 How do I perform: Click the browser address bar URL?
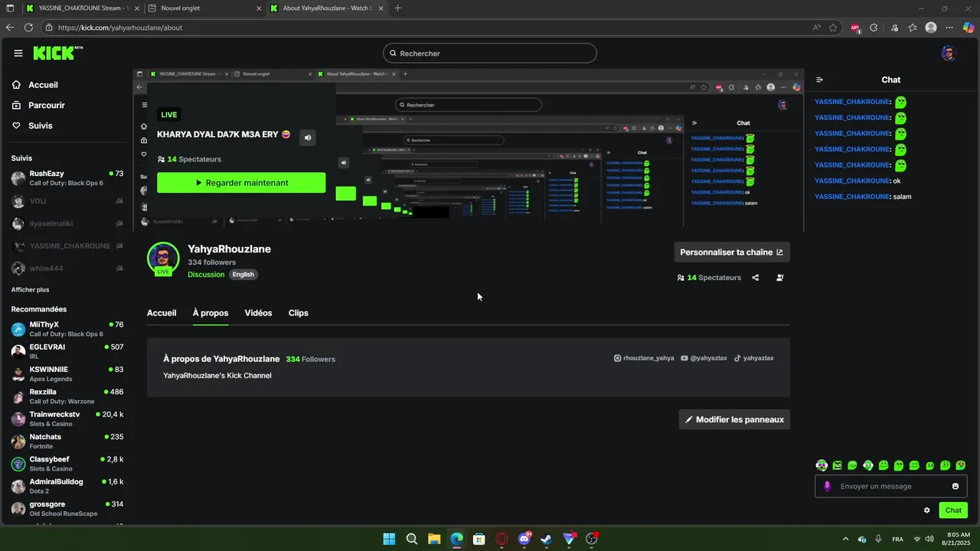coord(120,28)
